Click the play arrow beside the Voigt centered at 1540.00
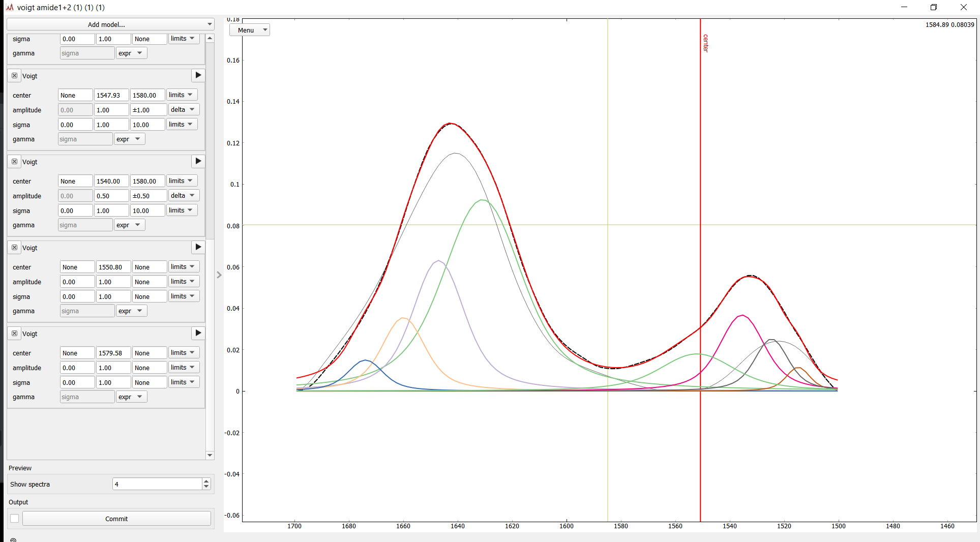The height and width of the screenshot is (542, 980). click(x=198, y=161)
